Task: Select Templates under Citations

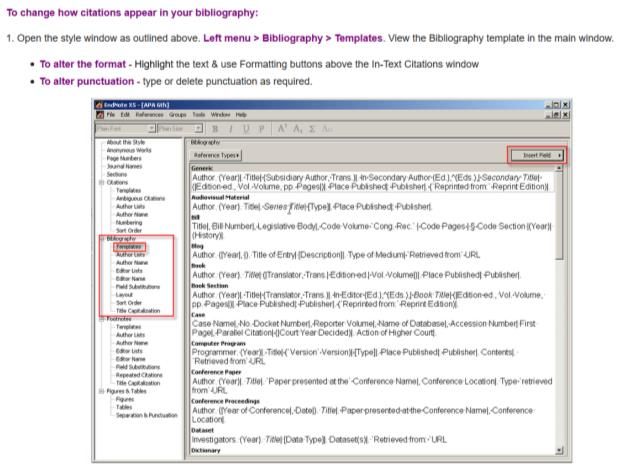Action: click(x=129, y=190)
